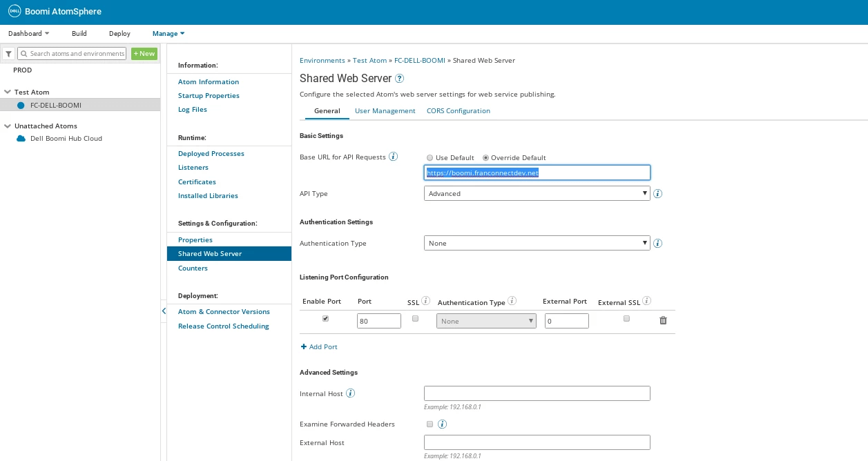
Task: Show info for Base URL for API Requests
Action: (x=393, y=157)
